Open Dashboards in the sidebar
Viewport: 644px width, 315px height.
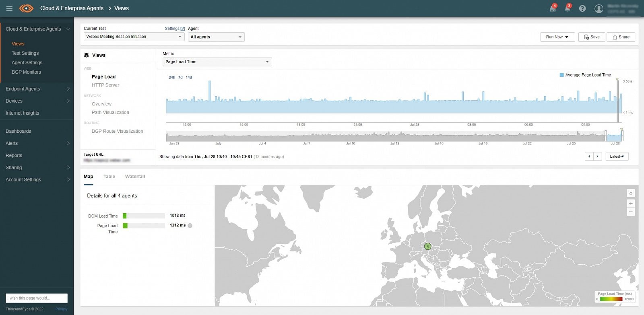click(18, 131)
